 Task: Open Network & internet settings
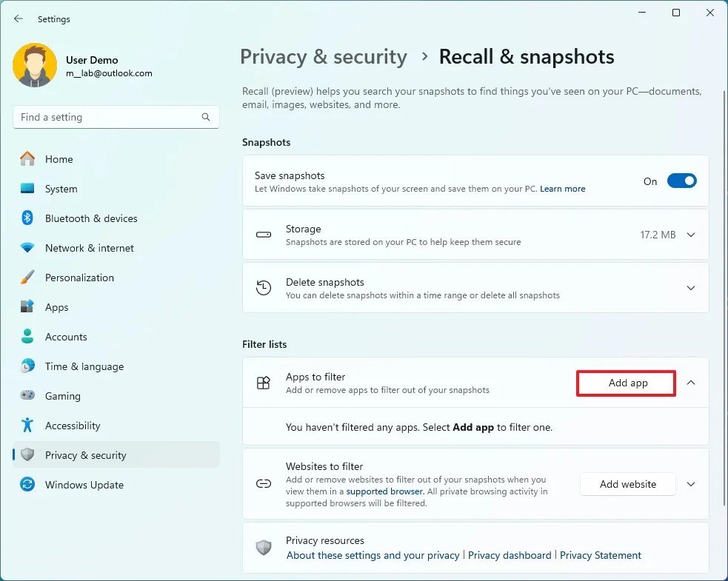pos(89,248)
